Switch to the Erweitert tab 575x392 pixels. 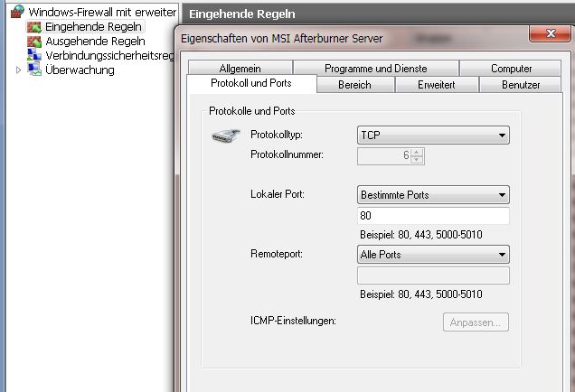(437, 85)
